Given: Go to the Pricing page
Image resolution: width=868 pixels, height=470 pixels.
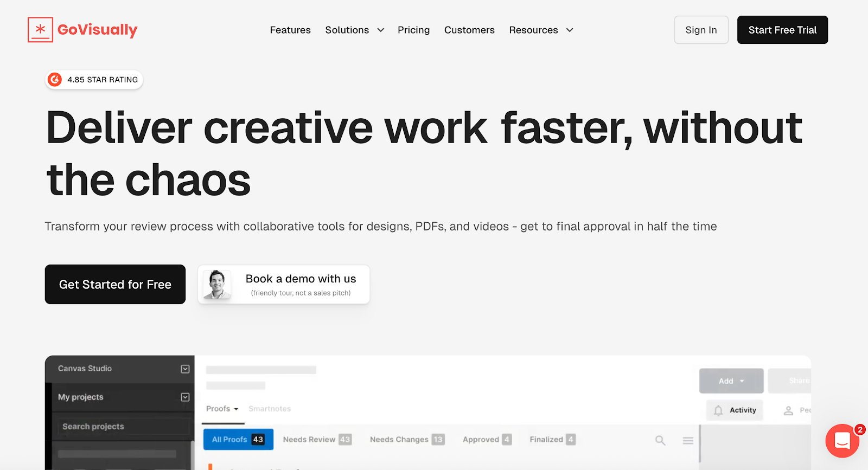Looking at the screenshot, I should pos(413,30).
